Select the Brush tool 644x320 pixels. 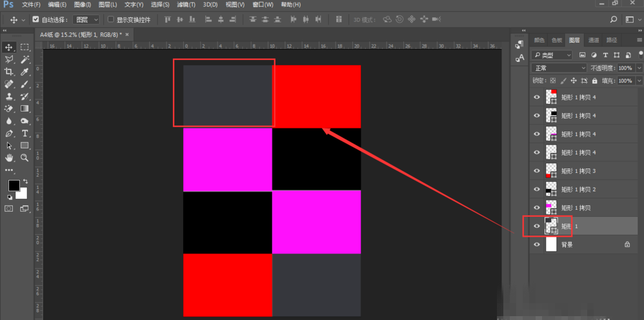(x=25, y=84)
